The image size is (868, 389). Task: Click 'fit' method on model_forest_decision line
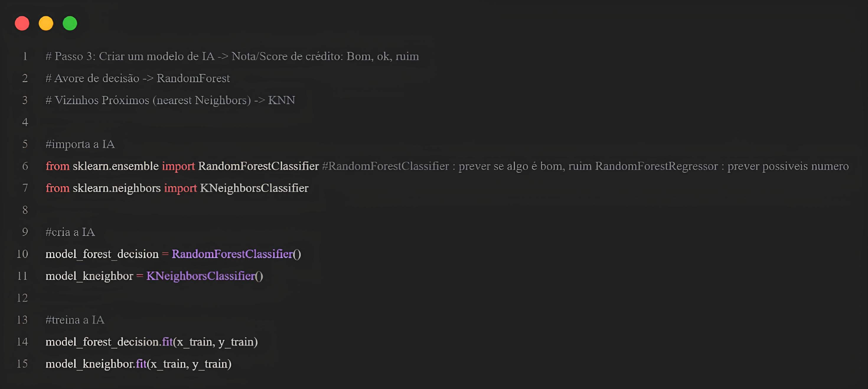(167, 342)
